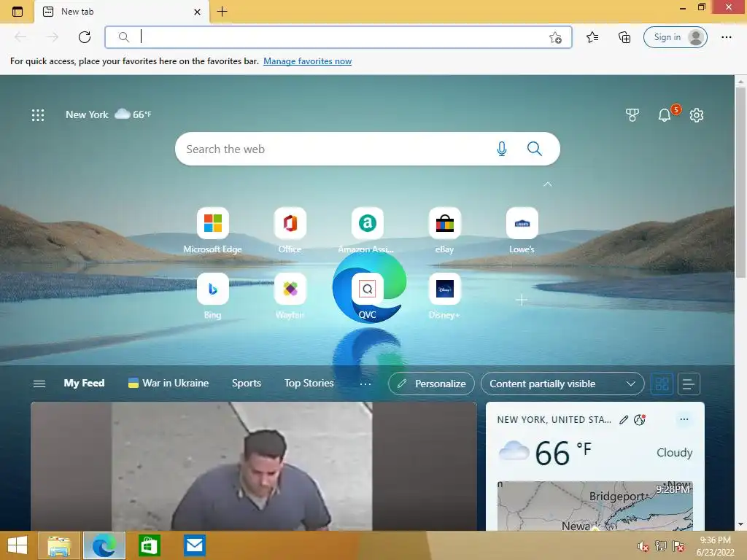Edit weather card location pencil icon
This screenshot has height=560, width=747.
624,419
